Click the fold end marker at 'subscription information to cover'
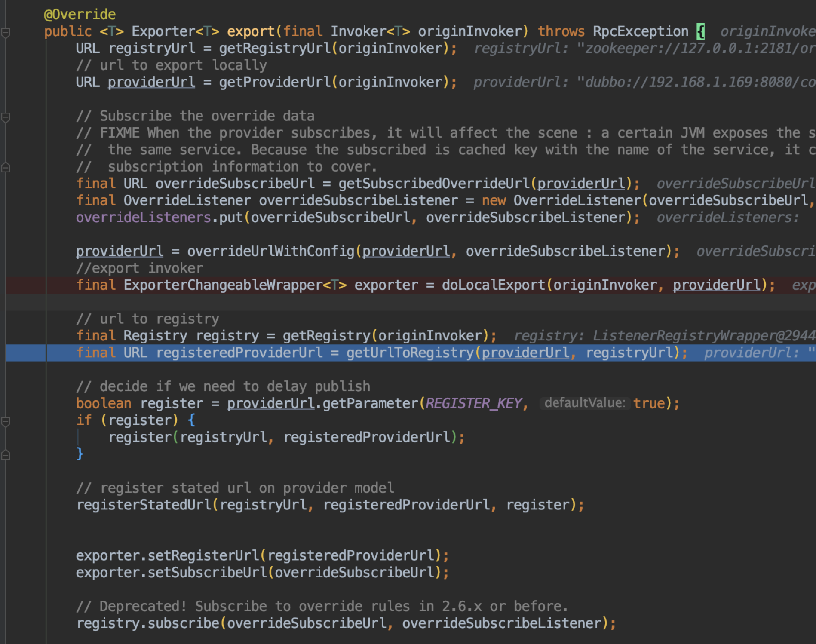The height and width of the screenshot is (644, 816). [6, 168]
